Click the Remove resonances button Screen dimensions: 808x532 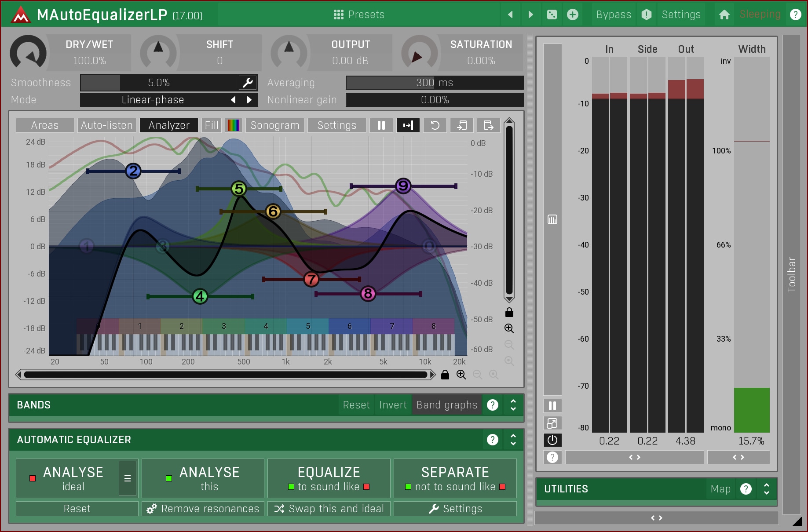(203, 509)
